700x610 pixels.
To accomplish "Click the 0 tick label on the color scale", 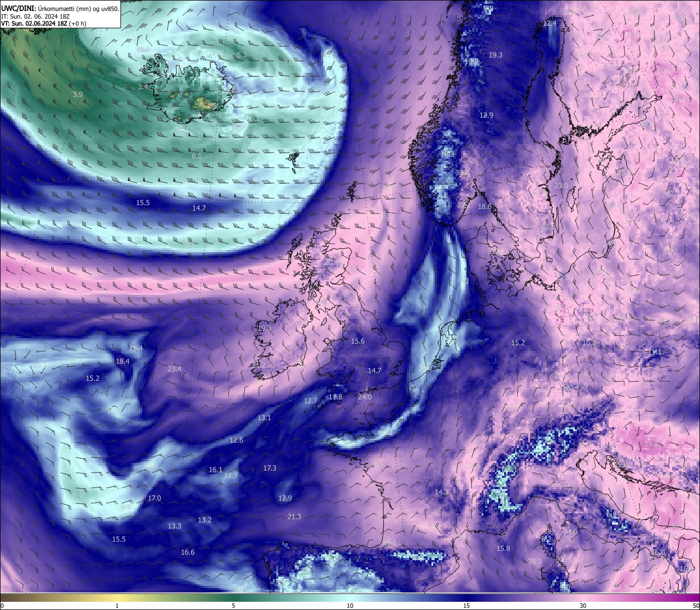I will (x=2, y=606).
